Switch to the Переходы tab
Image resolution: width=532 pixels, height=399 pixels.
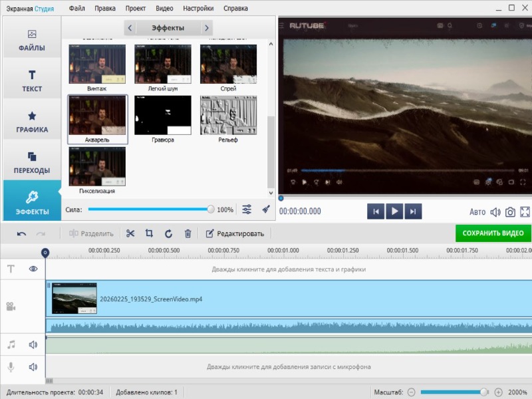point(32,162)
